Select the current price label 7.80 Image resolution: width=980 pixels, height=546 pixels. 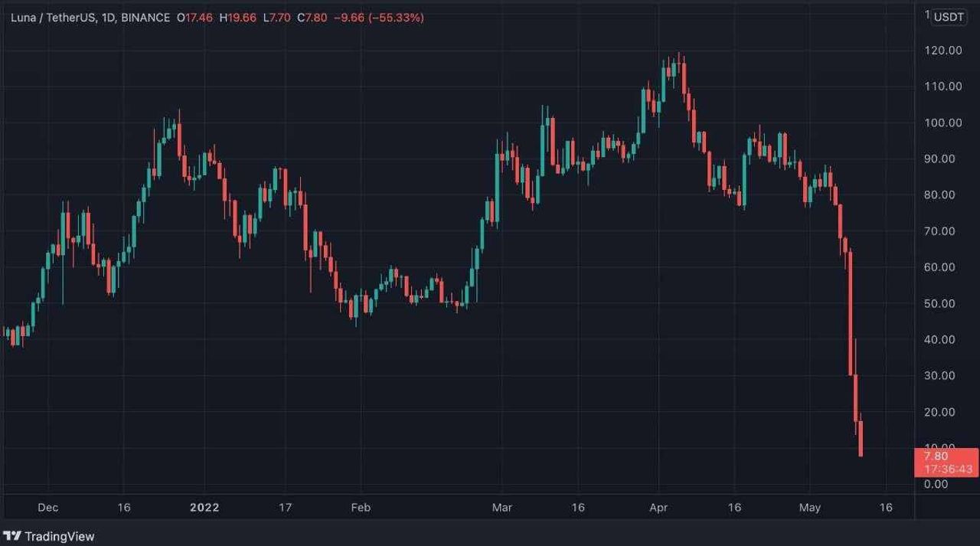(936, 456)
